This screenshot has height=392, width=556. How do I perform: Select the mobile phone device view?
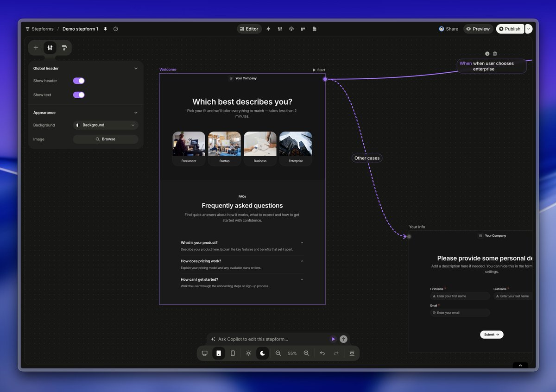coord(233,353)
